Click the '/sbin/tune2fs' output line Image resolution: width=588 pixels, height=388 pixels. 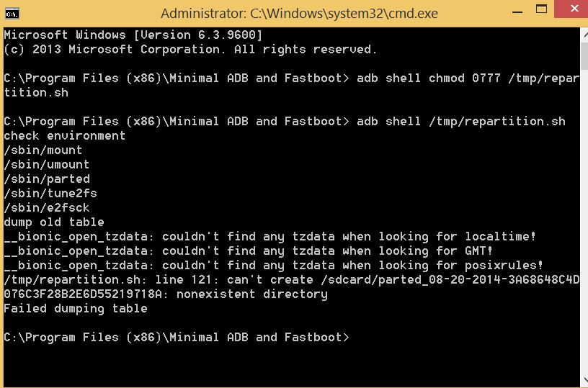[x=50, y=193]
